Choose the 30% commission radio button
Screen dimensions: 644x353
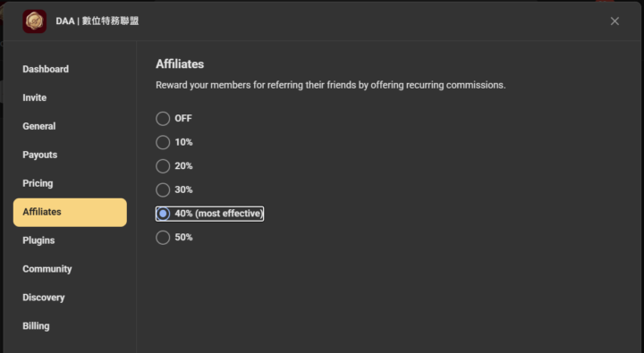pos(163,190)
